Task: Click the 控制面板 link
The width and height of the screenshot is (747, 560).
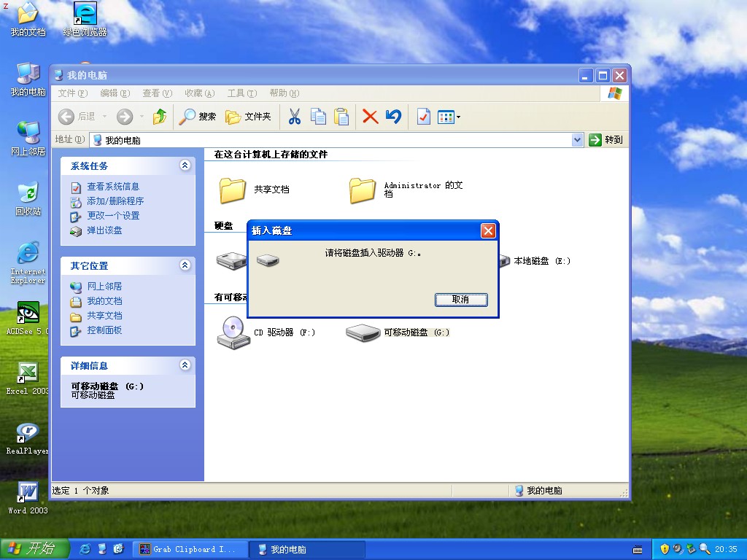Action: [x=104, y=330]
